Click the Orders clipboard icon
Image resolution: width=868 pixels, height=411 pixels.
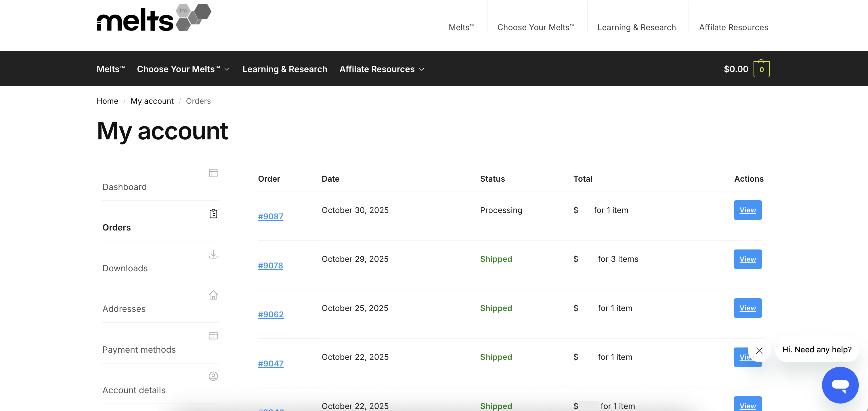click(x=213, y=214)
